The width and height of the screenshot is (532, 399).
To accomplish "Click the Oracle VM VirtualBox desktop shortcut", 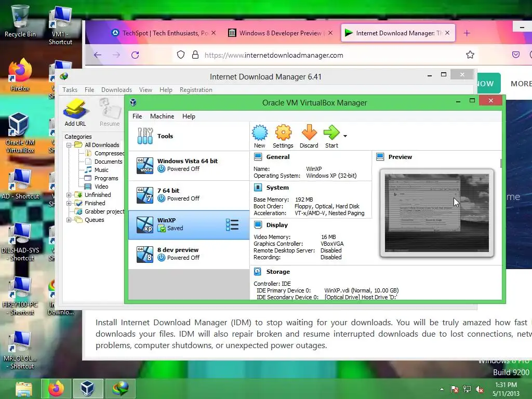I will 20,133.
